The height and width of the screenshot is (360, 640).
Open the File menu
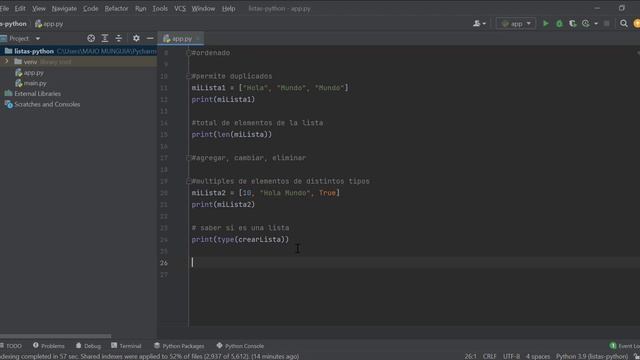(x=4, y=9)
